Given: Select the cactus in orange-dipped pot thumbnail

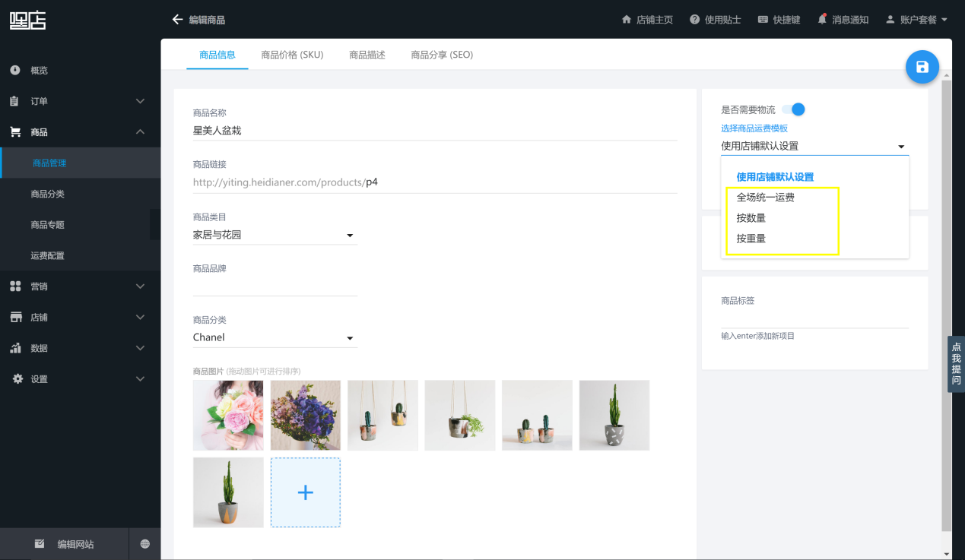Looking at the screenshot, I should click(228, 492).
